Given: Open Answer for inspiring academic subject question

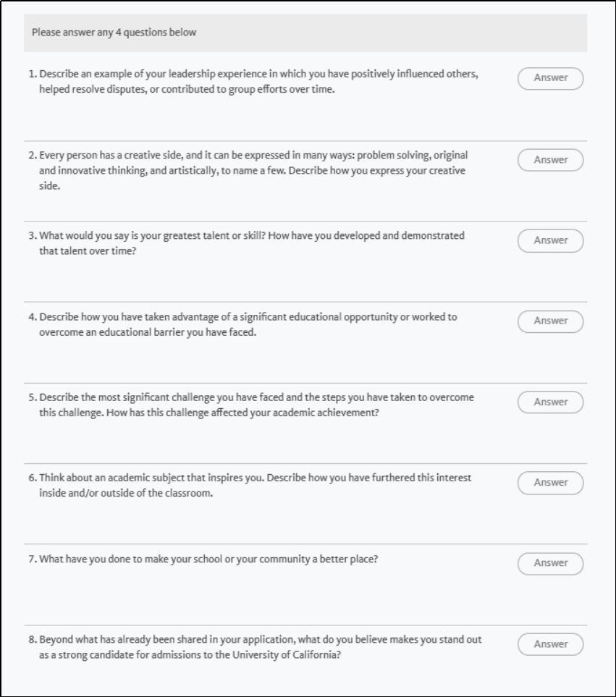Looking at the screenshot, I should tap(550, 483).
